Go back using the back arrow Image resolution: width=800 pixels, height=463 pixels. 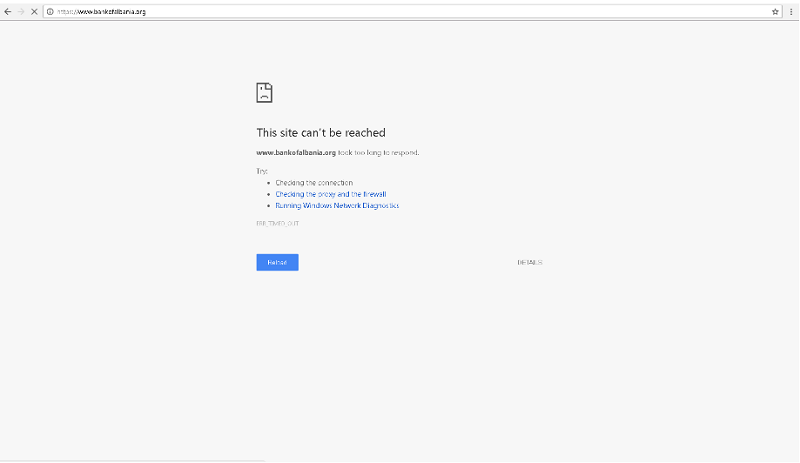tap(8, 11)
